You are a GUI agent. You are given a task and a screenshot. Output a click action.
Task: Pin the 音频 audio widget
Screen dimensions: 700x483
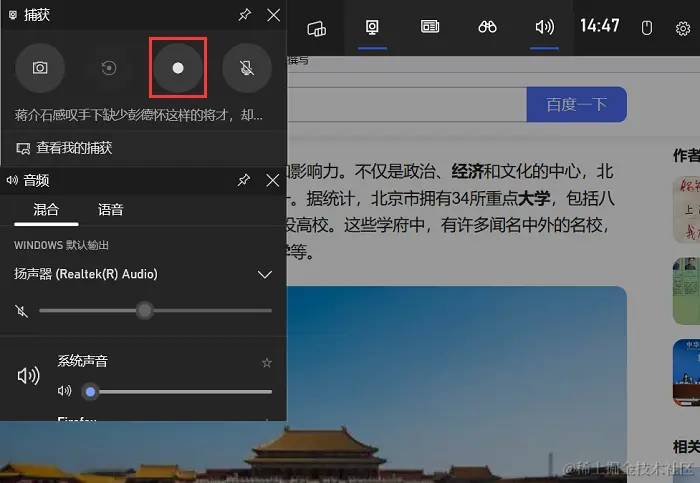244,180
